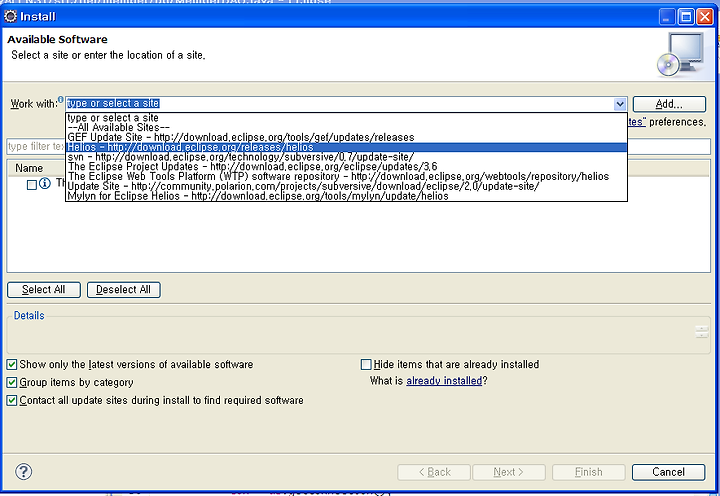Click the info decorator beside Work with label
Image resolution: width=720 pixels, height=496 pixels.
(61, 99)
